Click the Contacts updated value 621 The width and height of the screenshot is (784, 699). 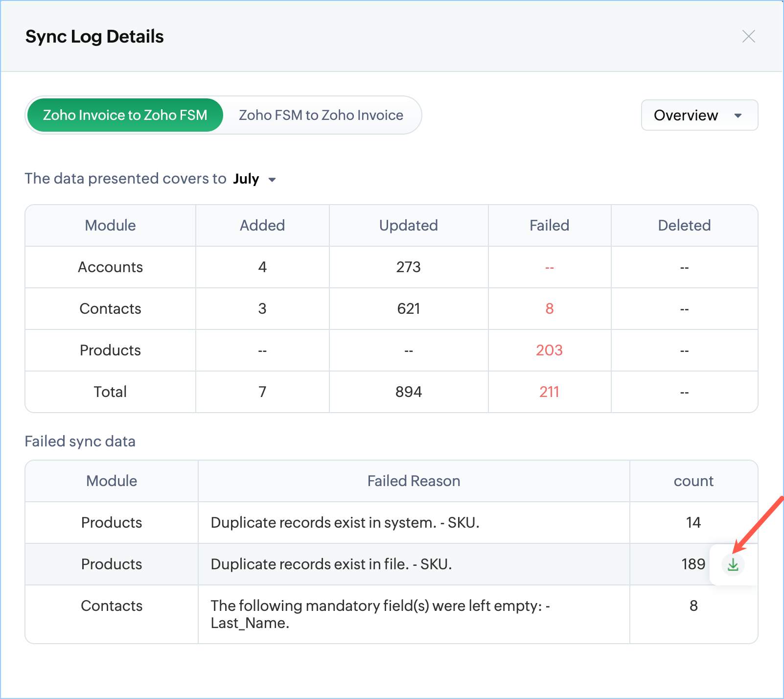click(408, 308)
